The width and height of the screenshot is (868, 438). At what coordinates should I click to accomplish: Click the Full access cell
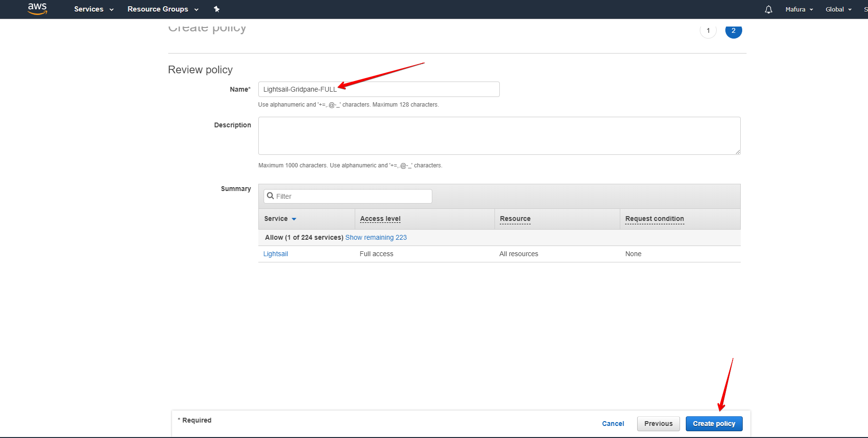tap(376, 254)
